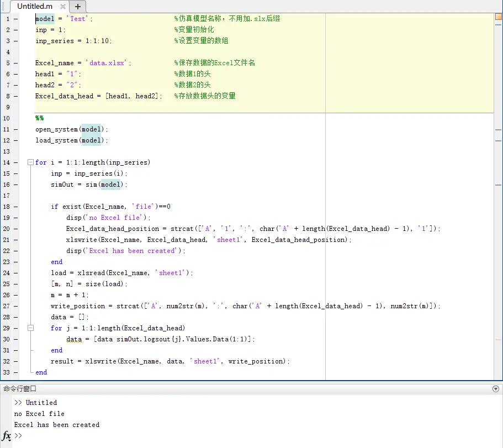Click the if exist(Excel_name, 'file')==0 line
Screen dimensions: 503x448
pos(110,207)
